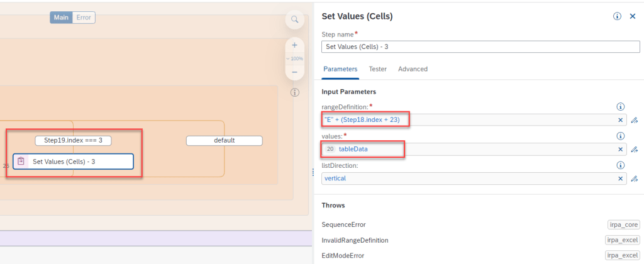Clear the rangeDefinition field value

pos(620,120)
